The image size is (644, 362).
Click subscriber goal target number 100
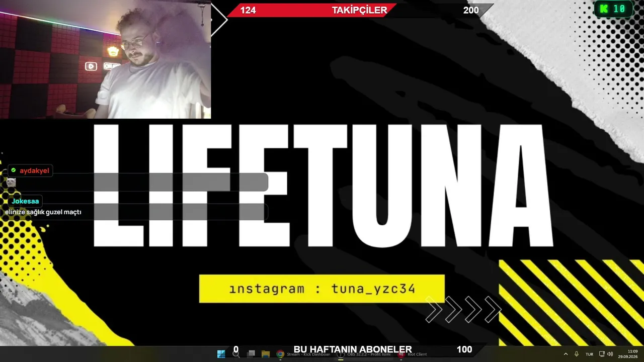point(464,349)
